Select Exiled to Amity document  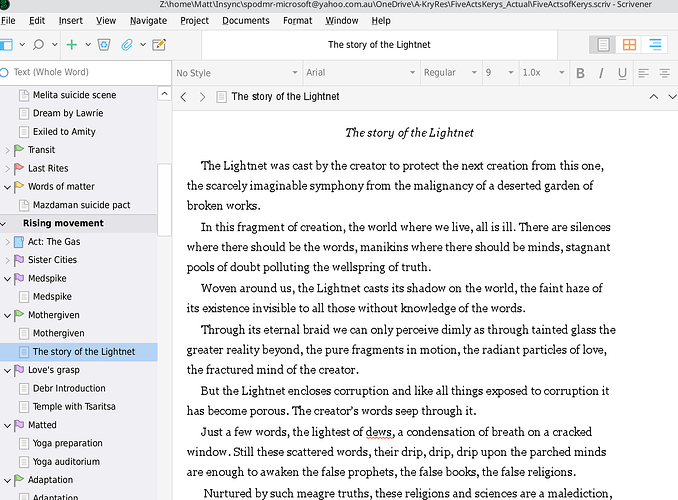click(x=64, y=131)
